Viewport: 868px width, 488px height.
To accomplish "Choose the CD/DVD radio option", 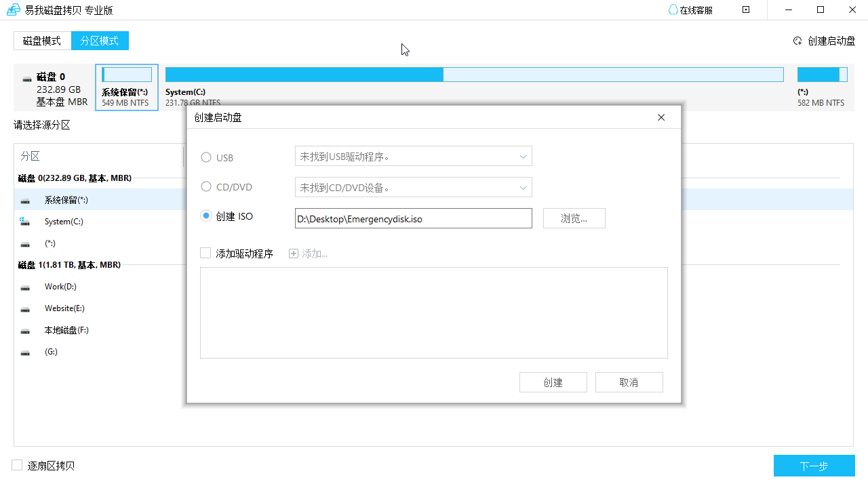I will 205,187.
